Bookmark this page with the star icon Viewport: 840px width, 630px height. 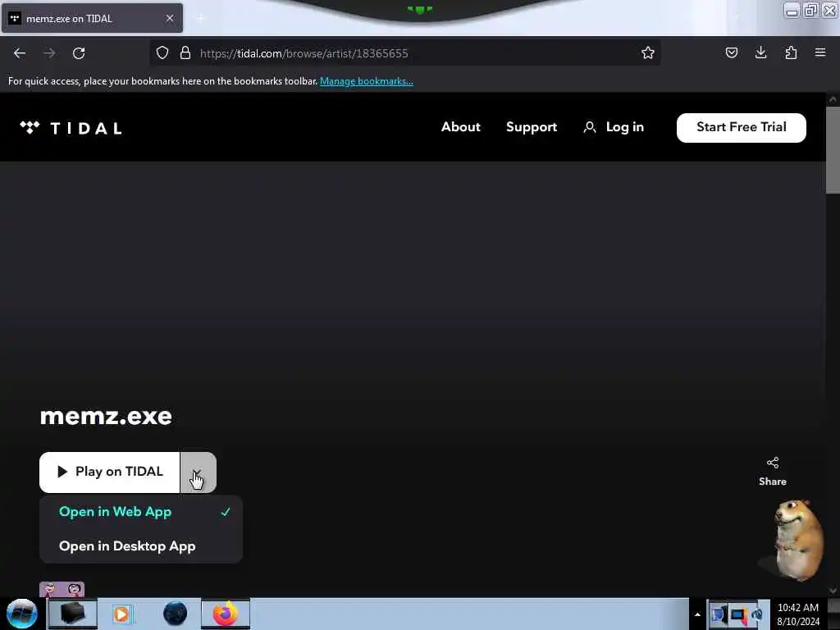pos(648,52)
